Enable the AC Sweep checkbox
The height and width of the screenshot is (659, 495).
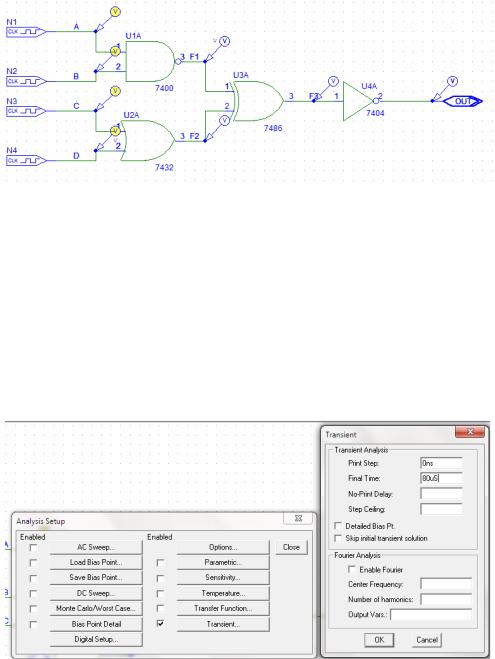[33, 547]
